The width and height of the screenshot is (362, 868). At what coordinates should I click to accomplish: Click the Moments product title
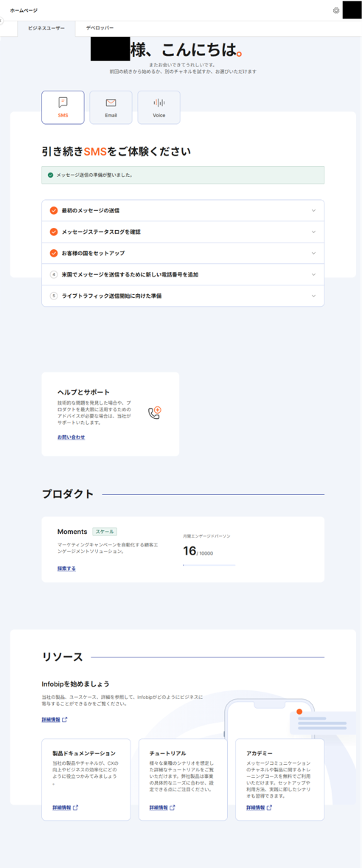point(72,532)
